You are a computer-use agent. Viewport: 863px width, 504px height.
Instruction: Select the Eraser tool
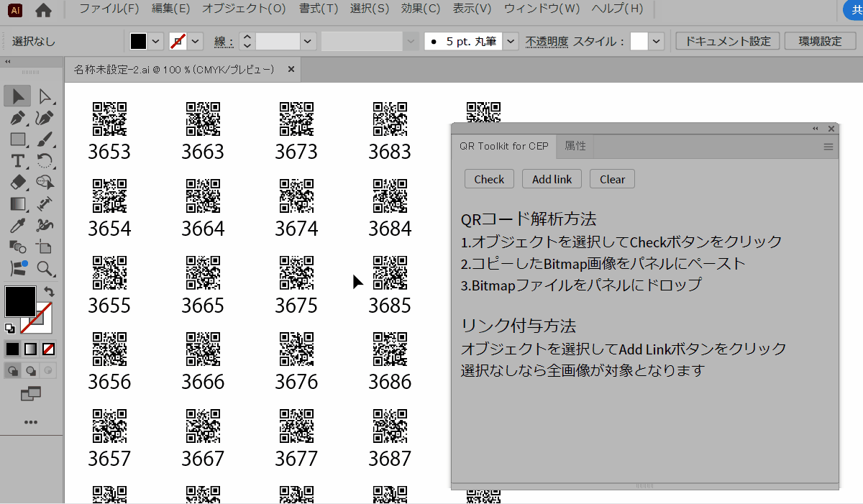(18, 183)
